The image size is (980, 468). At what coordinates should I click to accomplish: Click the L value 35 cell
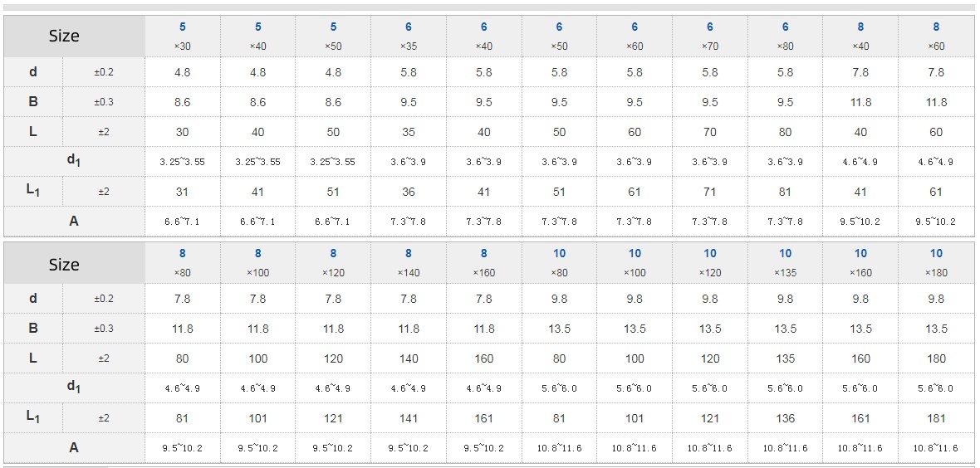[408, 132]
